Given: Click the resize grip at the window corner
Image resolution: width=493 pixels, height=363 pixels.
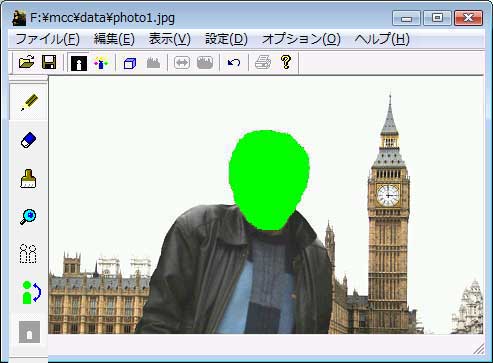Looking at the screenshot, I should coord(479,349).
